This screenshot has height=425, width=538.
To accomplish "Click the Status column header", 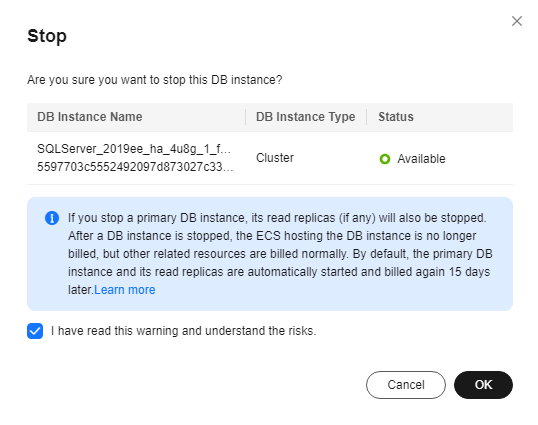I will click(396, 117).
